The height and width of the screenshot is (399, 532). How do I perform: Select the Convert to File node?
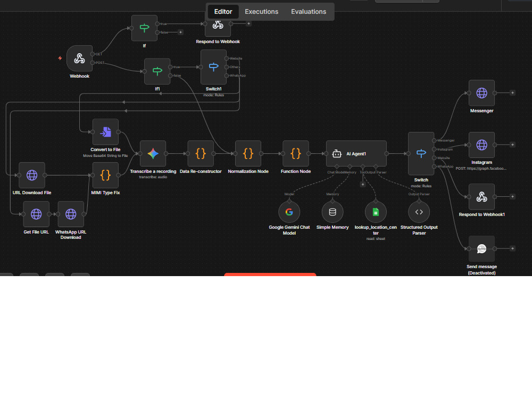[105, 131]
